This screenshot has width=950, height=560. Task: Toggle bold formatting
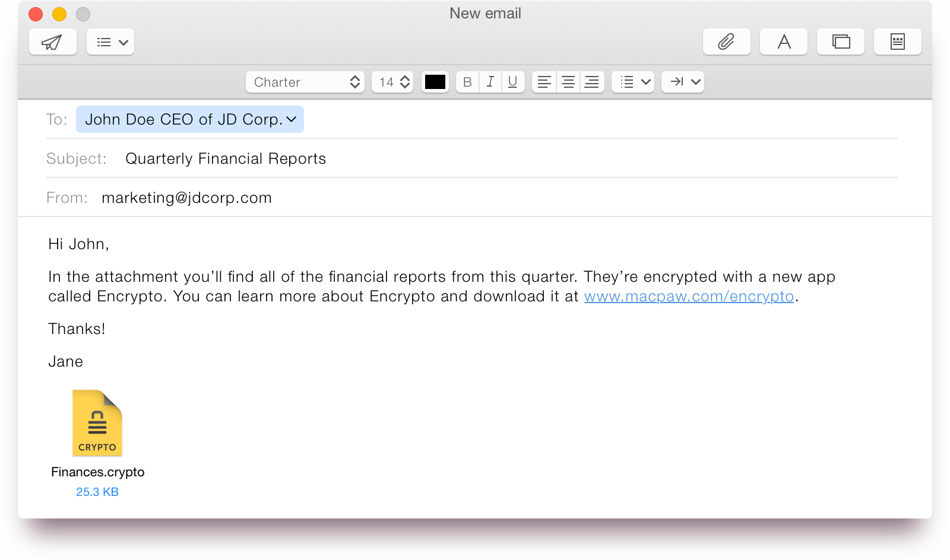point(467,82)
